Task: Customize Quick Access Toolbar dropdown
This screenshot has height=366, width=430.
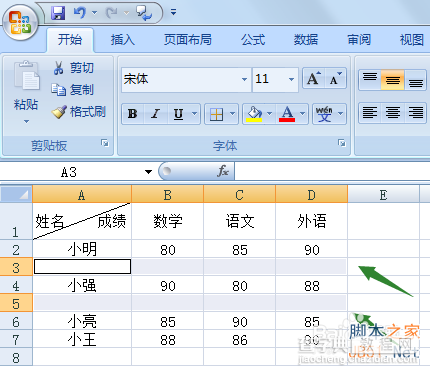Action: tap(173, 12)
